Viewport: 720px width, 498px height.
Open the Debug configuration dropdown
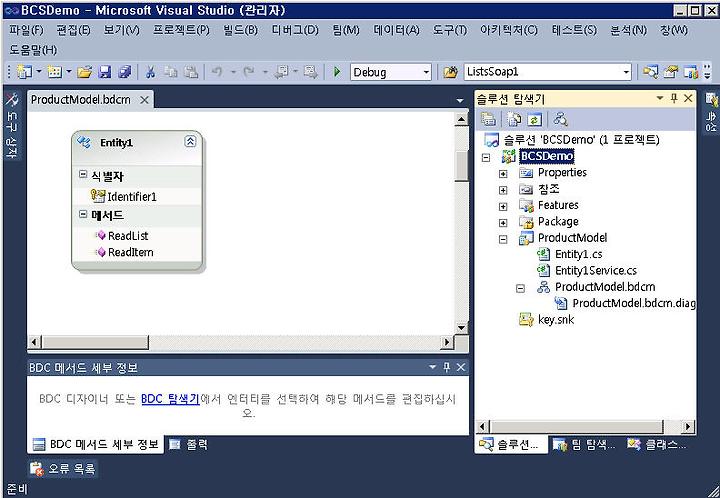tap(426, 72)
